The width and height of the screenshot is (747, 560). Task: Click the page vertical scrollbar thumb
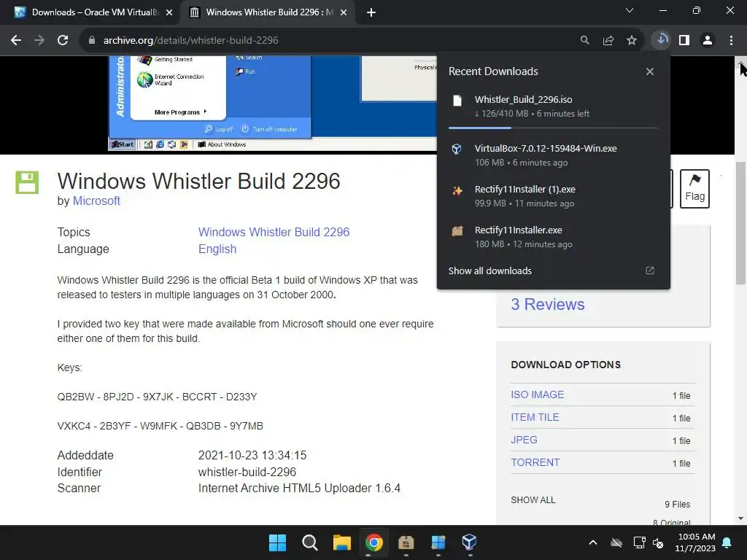pyautogui.click(x=741, y=223)
